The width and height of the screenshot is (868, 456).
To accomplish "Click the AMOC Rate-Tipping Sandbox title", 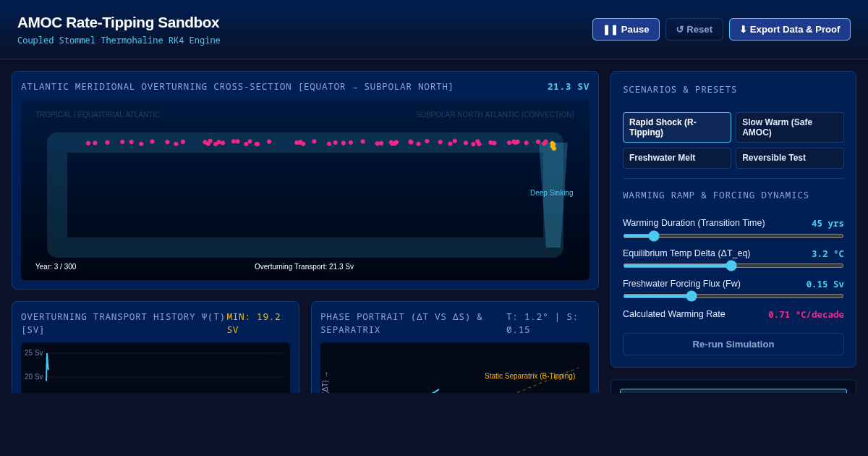I will tap(118, 22).
